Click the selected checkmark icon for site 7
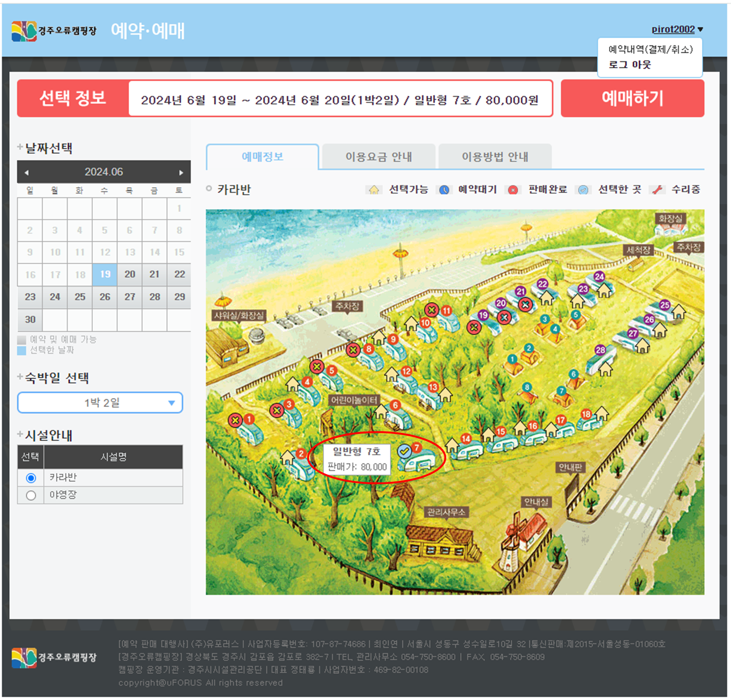 tap(404, 451)
